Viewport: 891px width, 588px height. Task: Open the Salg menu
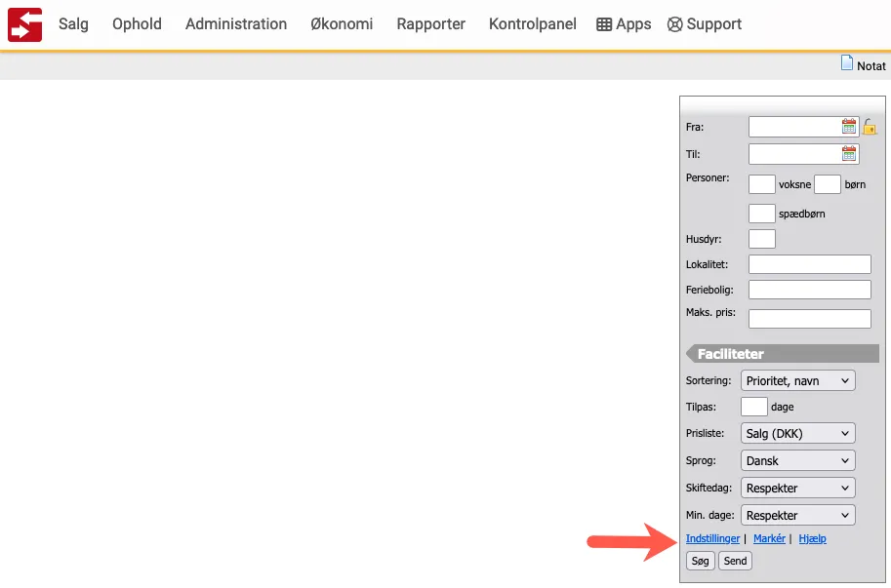(x=73, y=24)
